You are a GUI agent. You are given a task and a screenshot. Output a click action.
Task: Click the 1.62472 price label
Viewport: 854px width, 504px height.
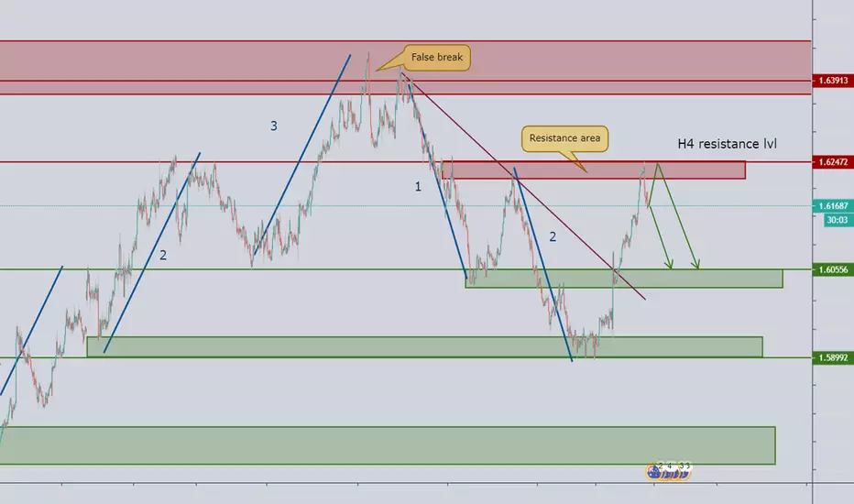[833, 162]
